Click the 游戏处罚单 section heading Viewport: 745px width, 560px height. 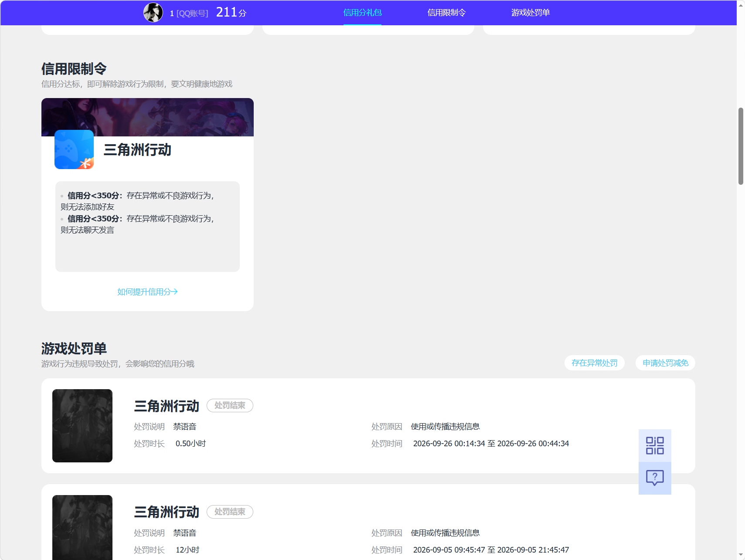click(74, 349)
